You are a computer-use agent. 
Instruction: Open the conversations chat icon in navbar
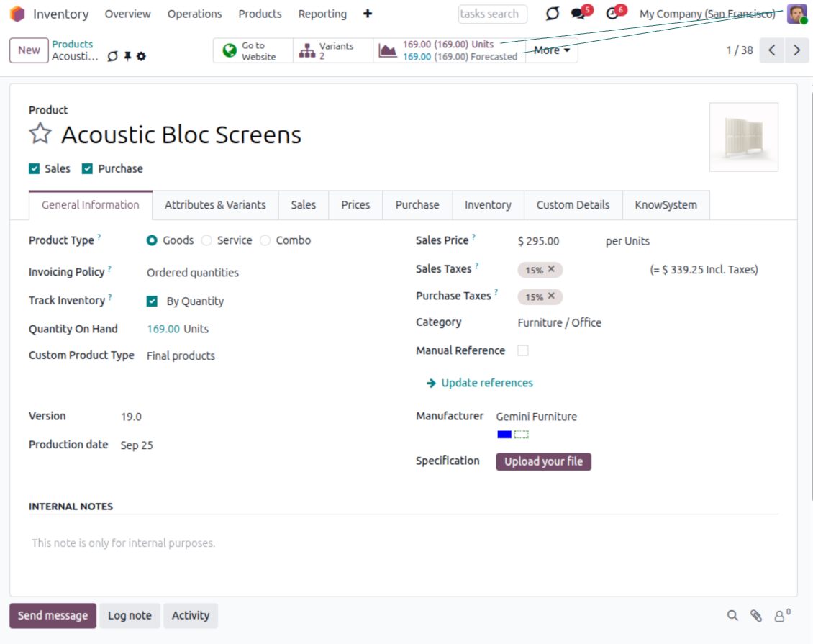coord(578,14)
